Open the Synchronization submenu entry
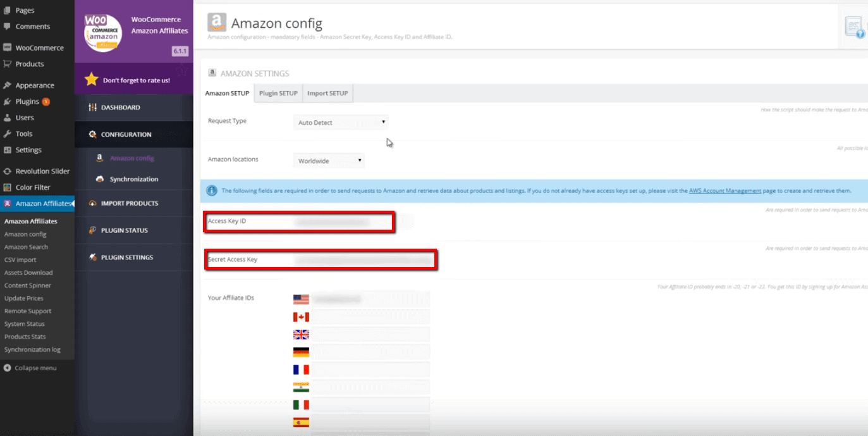 click(134, 179)
